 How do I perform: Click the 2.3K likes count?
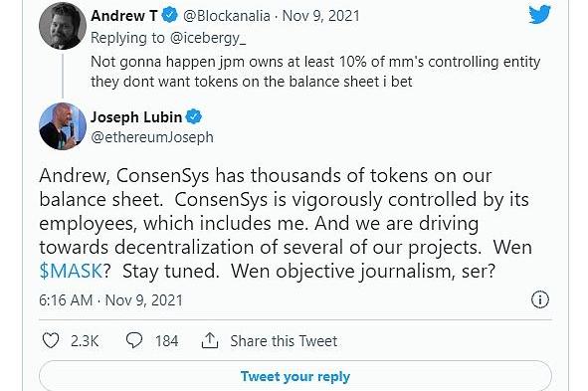85,341
